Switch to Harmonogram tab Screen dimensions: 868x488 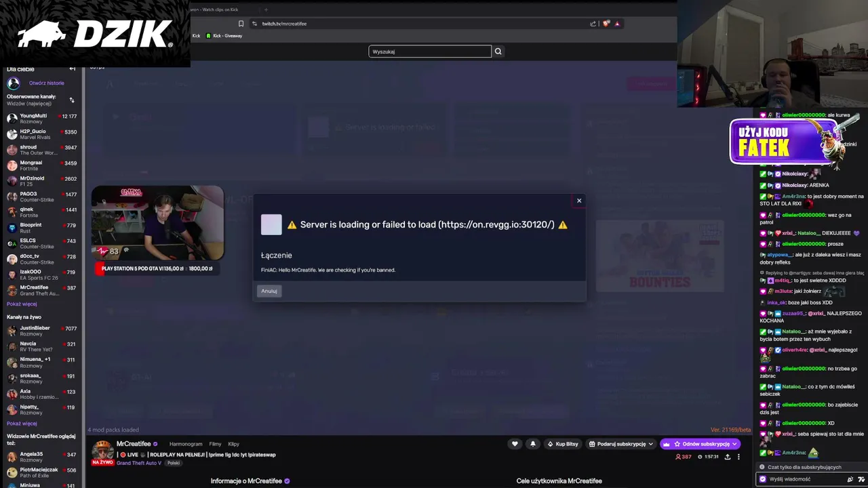coord(186,444)
